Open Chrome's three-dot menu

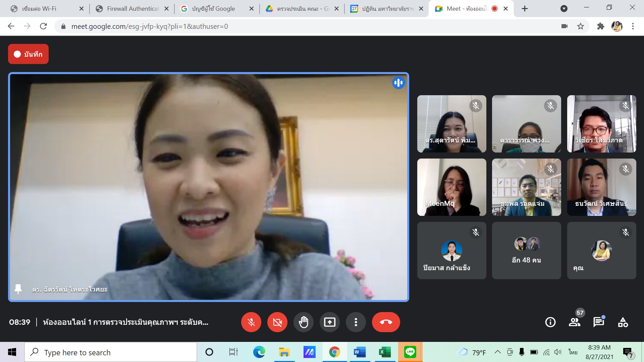(x=633, y=26)
